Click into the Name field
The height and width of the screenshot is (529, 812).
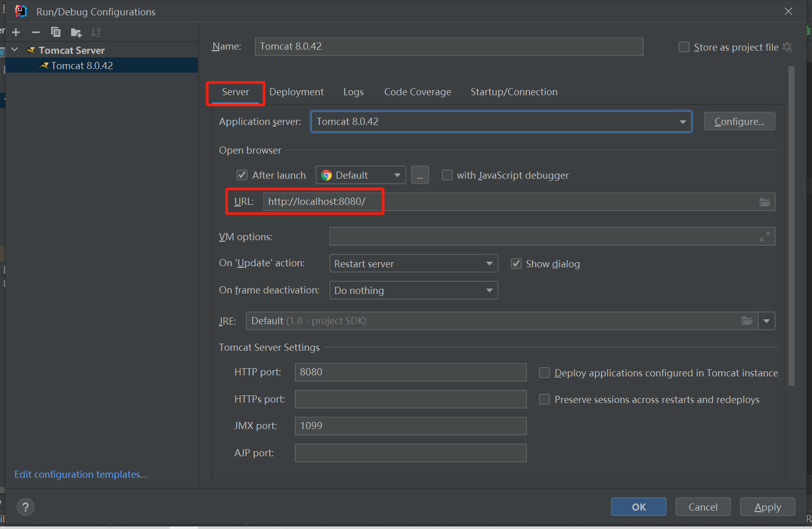click(x=449, y=47)
